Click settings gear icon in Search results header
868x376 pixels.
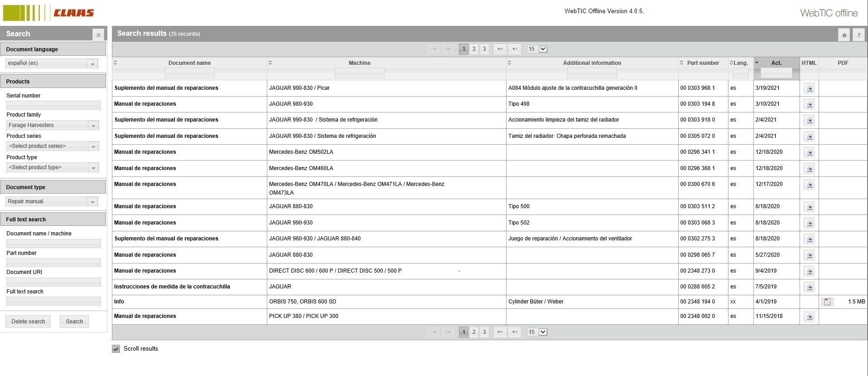point(844,35)
